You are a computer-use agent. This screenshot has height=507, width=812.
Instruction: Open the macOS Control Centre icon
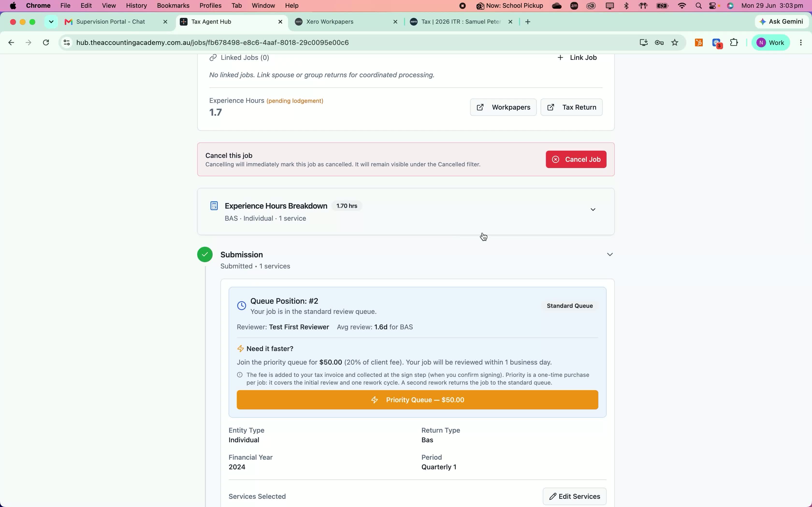[713, 6]
